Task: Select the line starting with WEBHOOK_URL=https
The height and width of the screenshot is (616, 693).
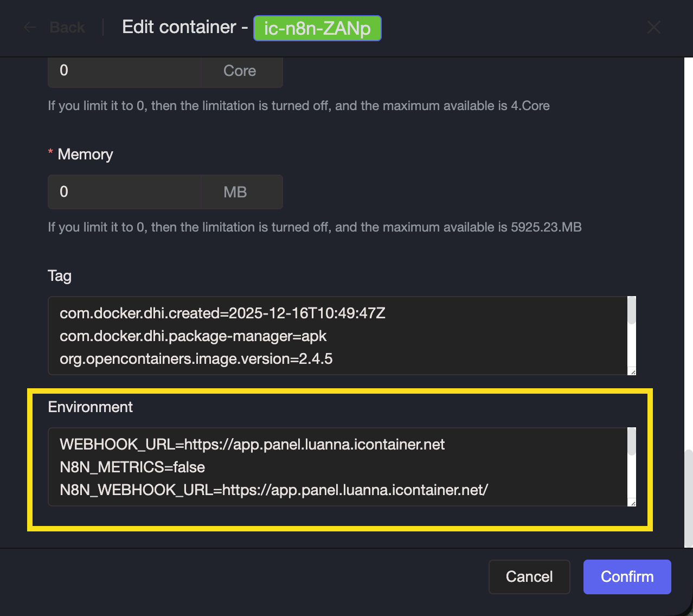Action: pos(252,445)
